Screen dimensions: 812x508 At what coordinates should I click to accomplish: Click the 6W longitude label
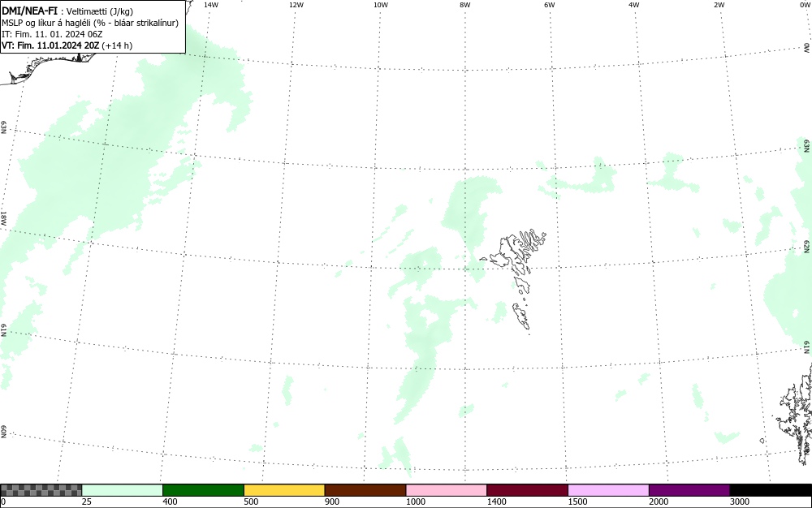pos(550,5)
